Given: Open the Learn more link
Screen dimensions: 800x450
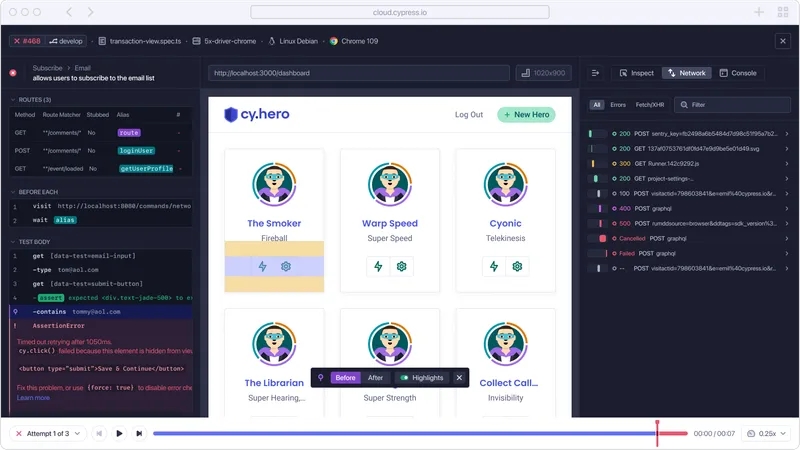Looking at the screenshot, I should click(x=33, y=398).
